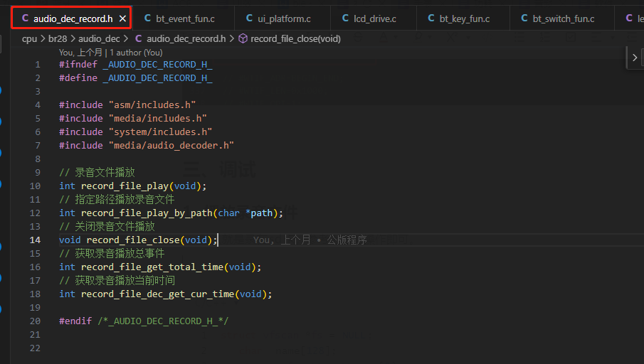Open the ui_platform.c tab
The image size is (644, 364).
[x=283, y=18]
